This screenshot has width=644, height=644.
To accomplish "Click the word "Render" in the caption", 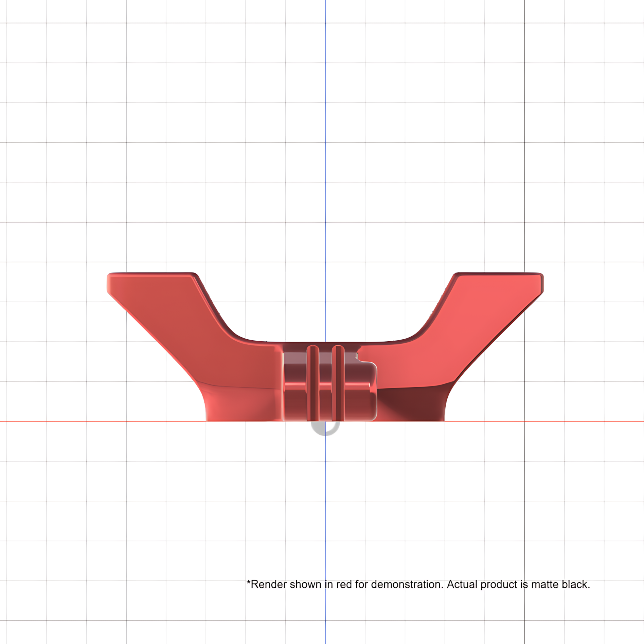I will (x=269, y=584).
